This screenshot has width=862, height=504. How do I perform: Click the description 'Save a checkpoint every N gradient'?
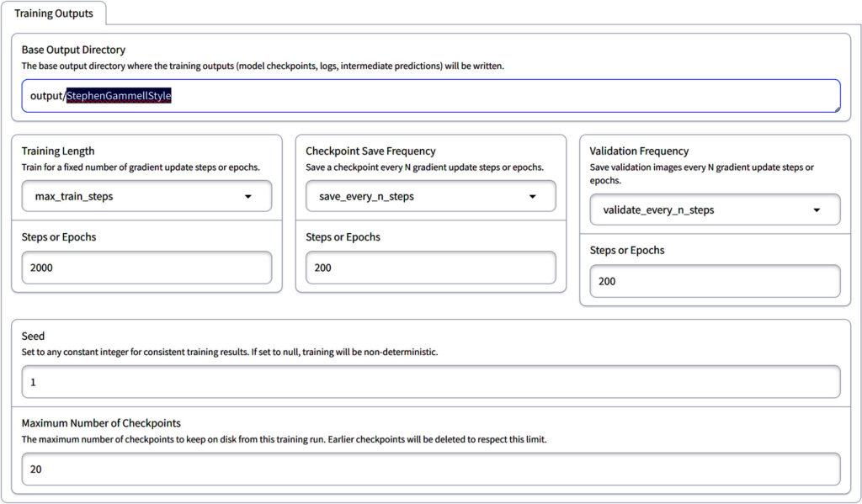(424, 167)
